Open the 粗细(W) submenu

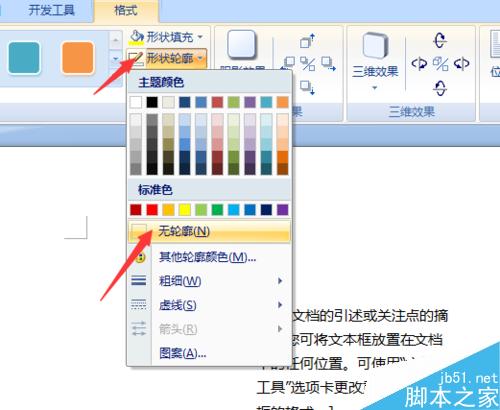click(209, 281)
